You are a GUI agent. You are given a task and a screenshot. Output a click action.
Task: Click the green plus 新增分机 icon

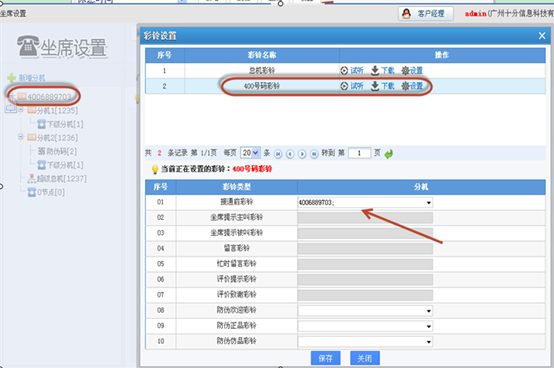point(12,78)
